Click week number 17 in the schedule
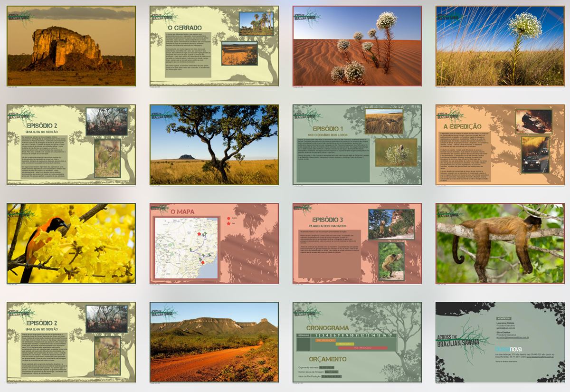 point(390,335)
